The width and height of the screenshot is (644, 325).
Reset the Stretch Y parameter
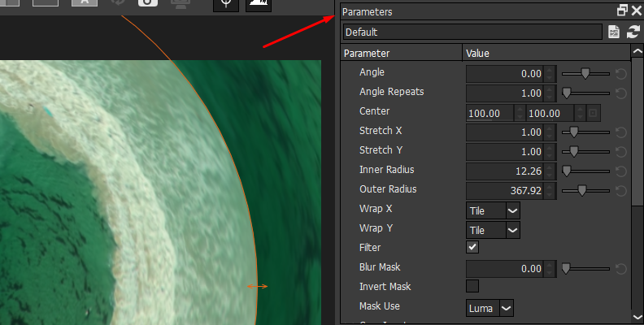tap(621, 152)
